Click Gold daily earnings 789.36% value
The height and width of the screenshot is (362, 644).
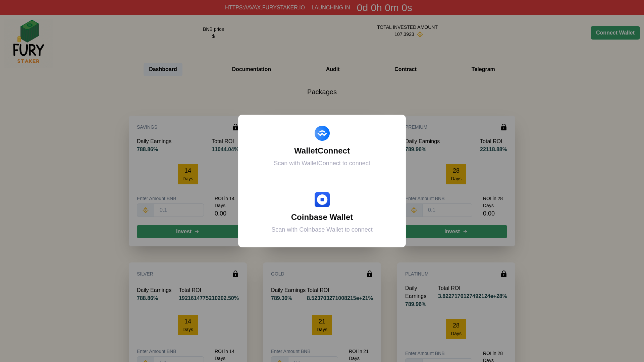pyautogui.click(x=281, y=298)
